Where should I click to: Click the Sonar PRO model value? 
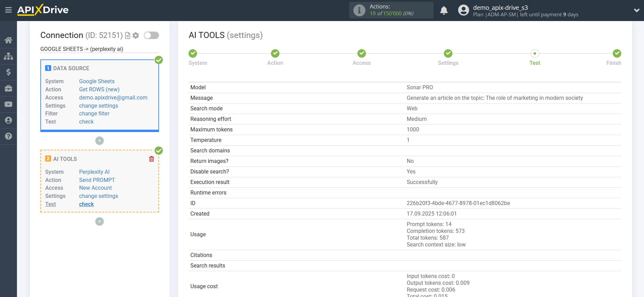coord(419,87)
